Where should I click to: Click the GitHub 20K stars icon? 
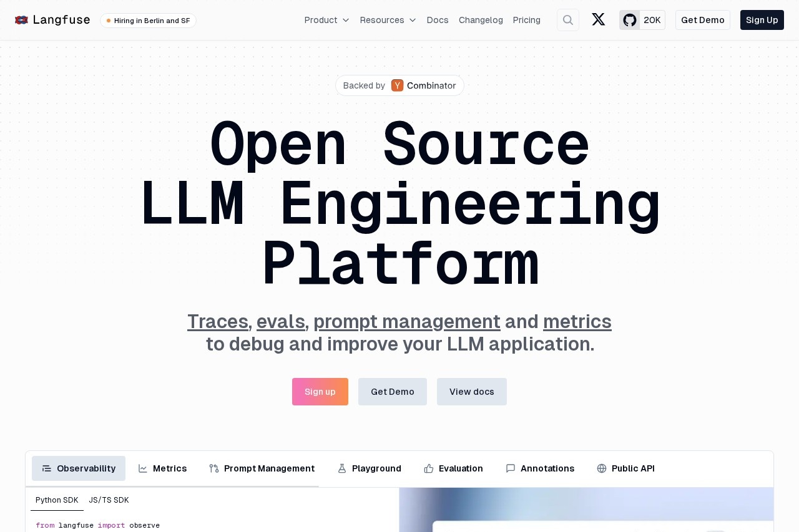point(630,20)
